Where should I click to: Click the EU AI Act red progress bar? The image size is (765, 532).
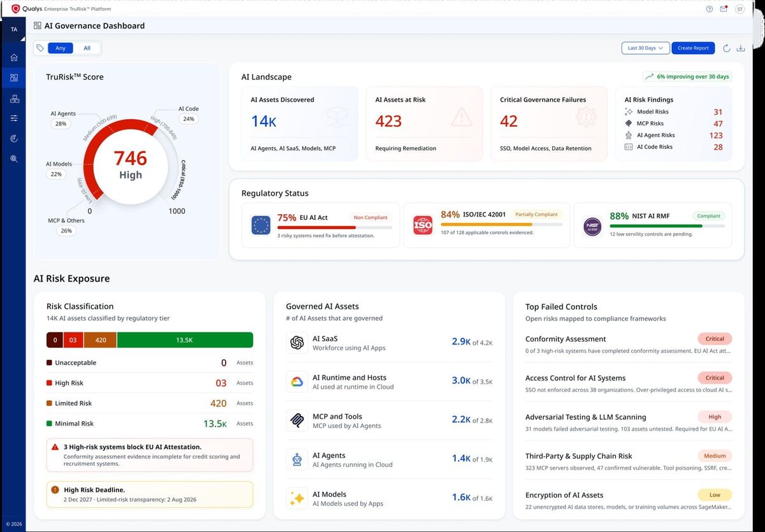(x=335, y=227)
